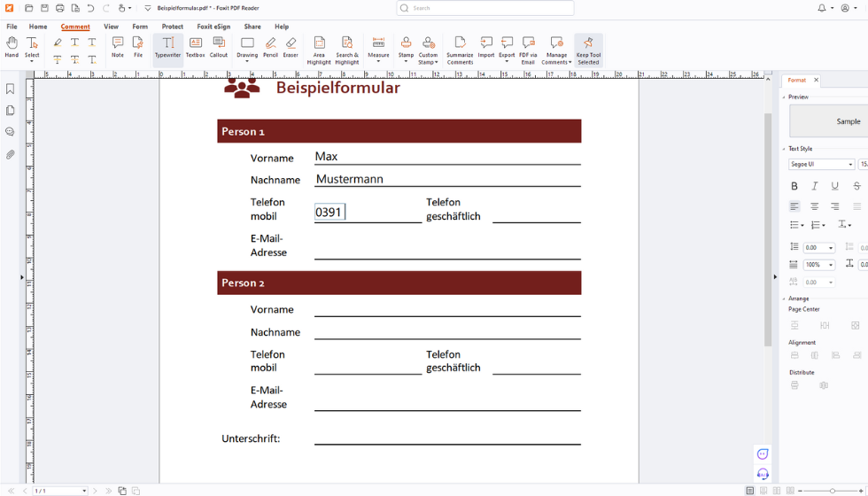The height and width of the screenshot is (496, 868).
Task: Choose the Callout tool
Action: tap(219, 47)
